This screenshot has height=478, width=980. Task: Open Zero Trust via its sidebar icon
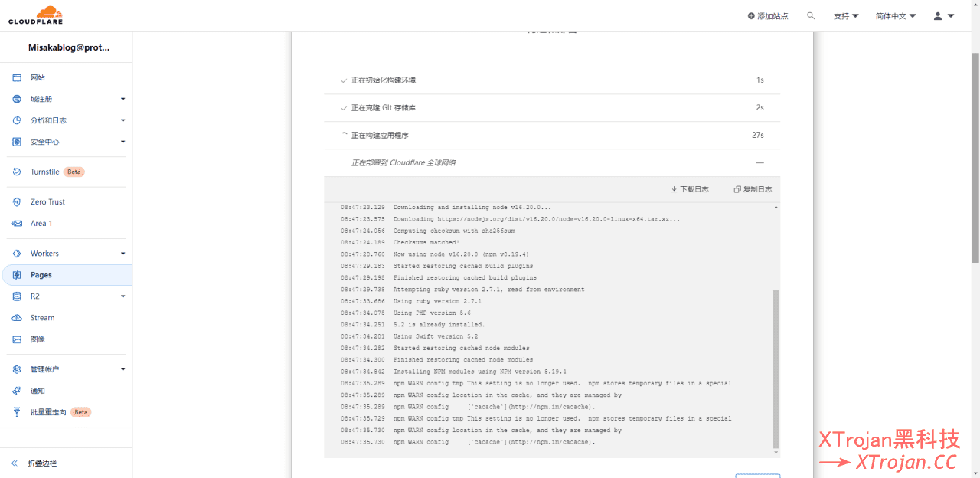[x=18, y=201]
